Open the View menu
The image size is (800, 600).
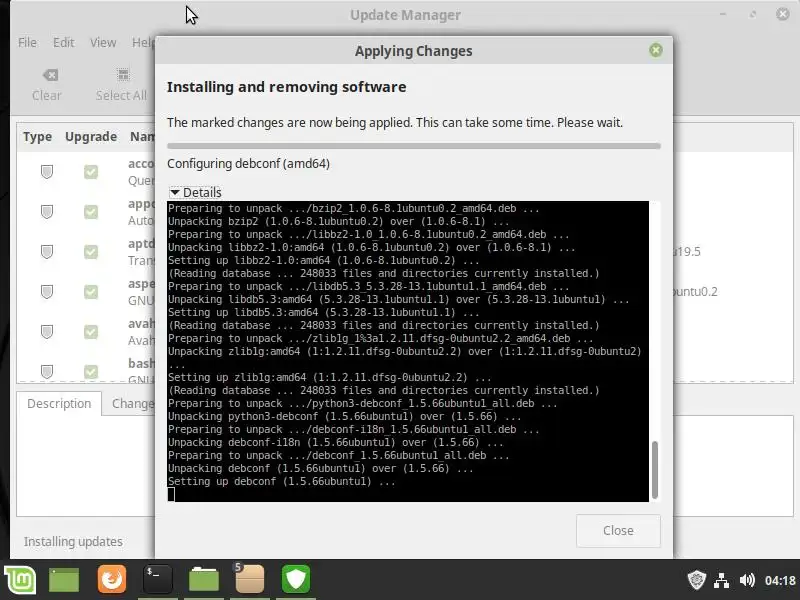103,42
